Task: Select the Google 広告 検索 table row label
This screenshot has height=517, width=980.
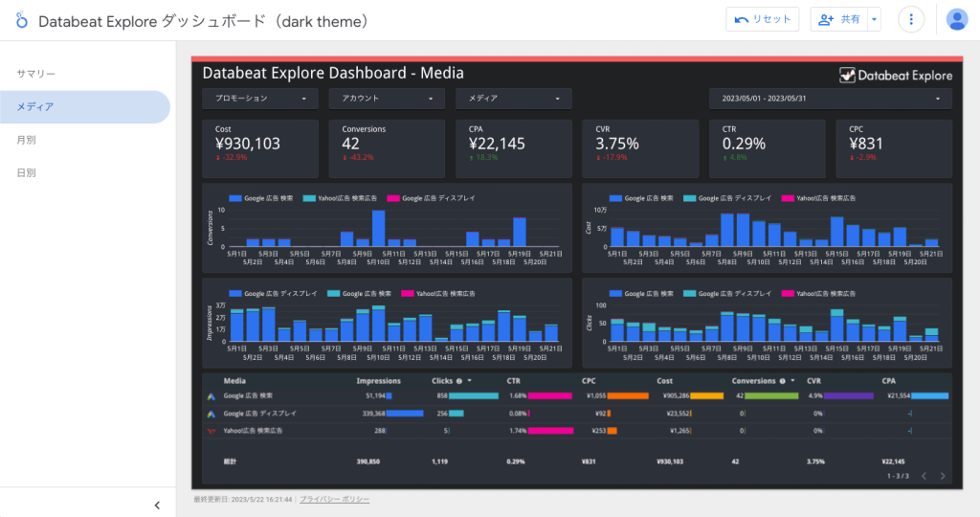Action: pos(248,395)
